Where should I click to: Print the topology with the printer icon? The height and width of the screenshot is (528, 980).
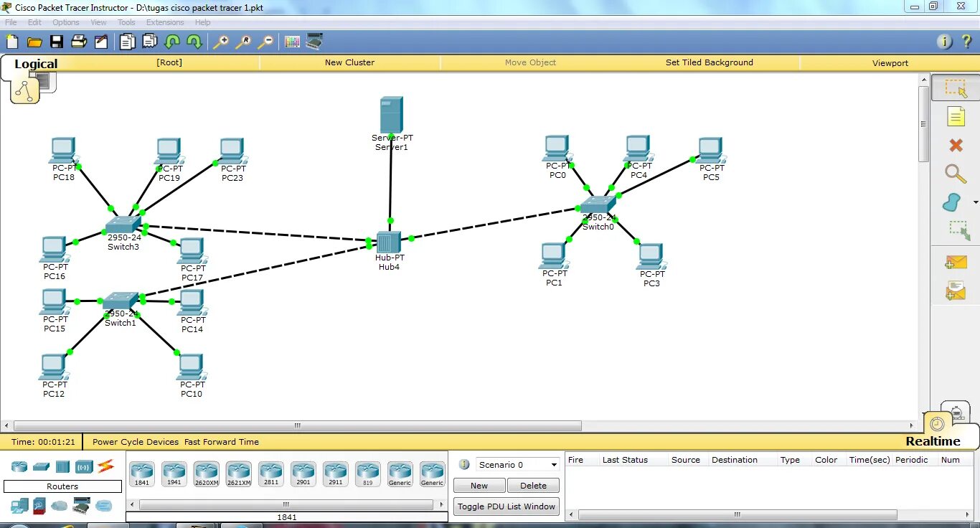(x=79, y=42)
